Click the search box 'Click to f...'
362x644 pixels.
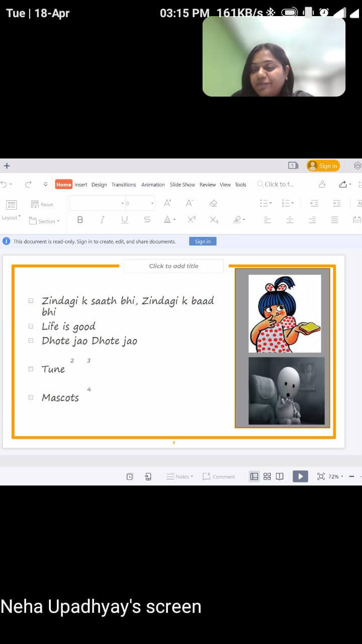pyautogui.click(x=276, y=184)
